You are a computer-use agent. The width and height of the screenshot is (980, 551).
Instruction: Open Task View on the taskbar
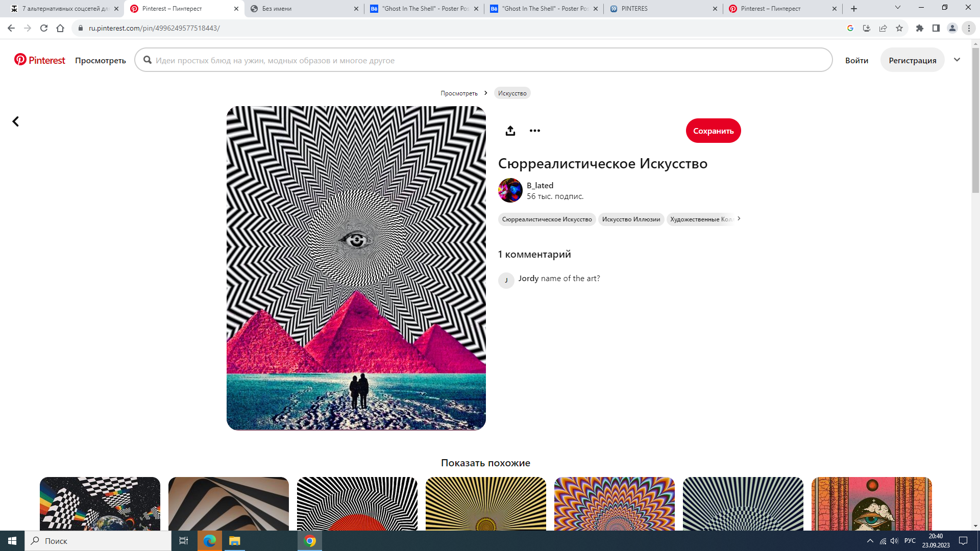coord(184,541)
